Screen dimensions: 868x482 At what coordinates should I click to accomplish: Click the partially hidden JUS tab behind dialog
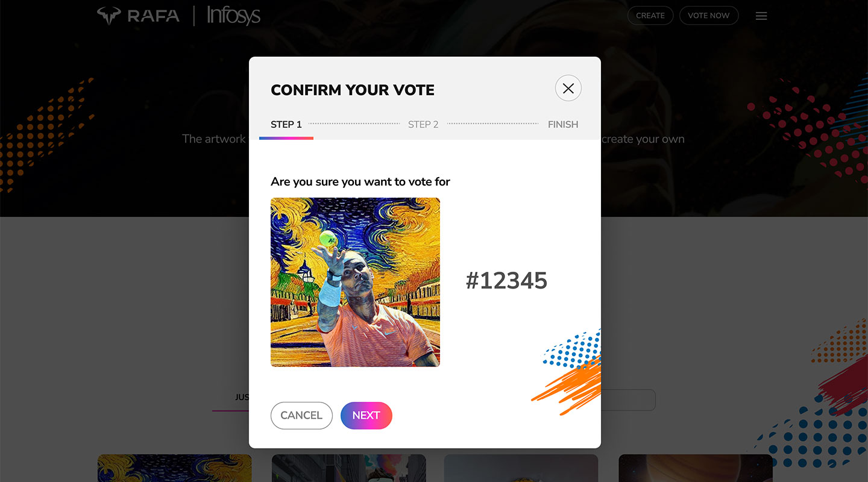[242, 398]
